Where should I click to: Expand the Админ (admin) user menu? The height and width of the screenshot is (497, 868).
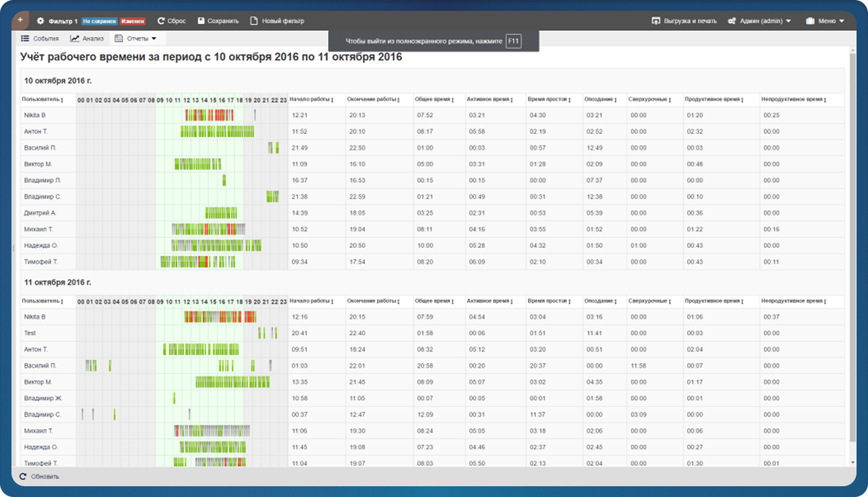[759, 21]
